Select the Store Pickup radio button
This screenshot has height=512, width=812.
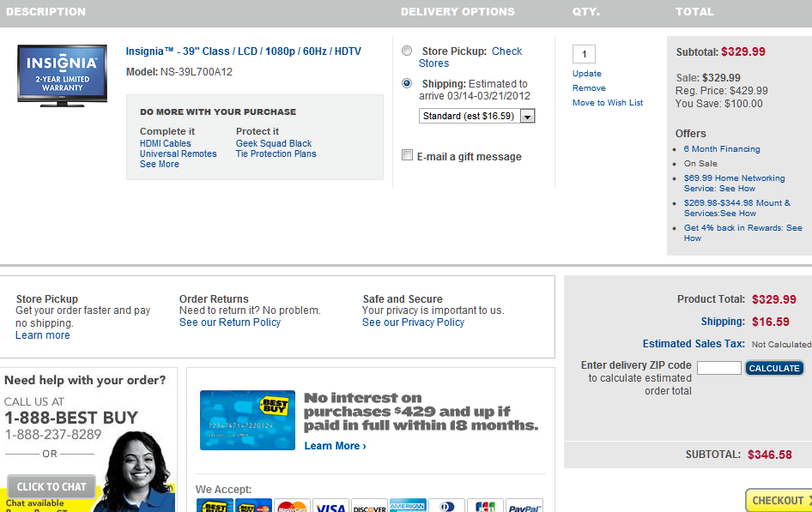point(407,51)
